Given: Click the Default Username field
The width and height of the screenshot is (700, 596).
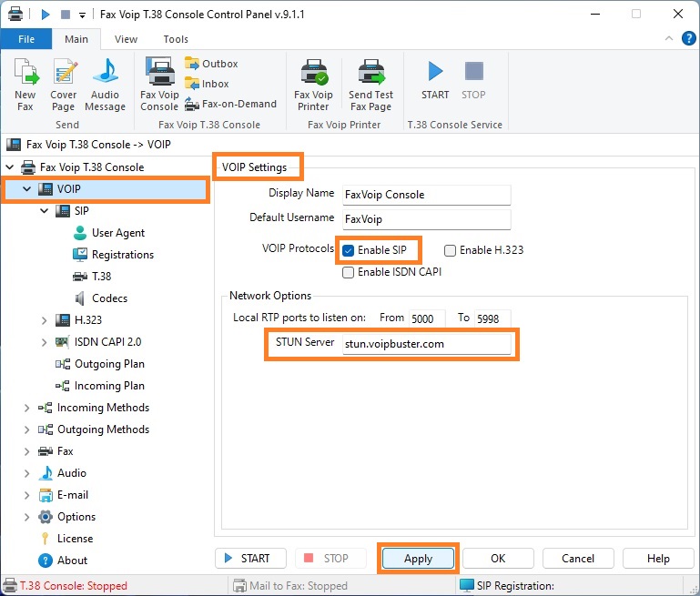Looking at the screenshot, I should [426, 219].
